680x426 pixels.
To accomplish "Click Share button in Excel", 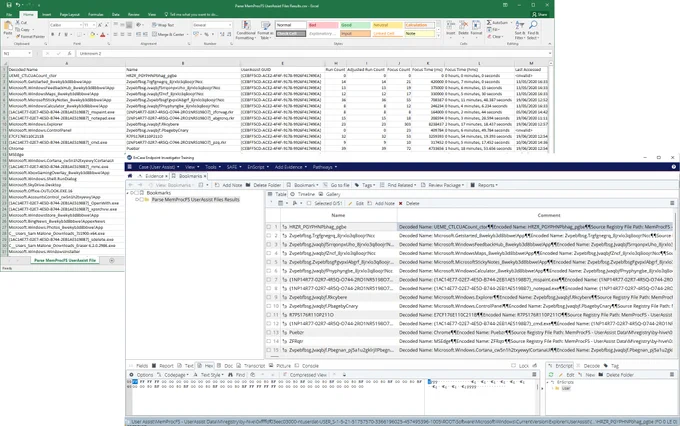I will 540,14.
